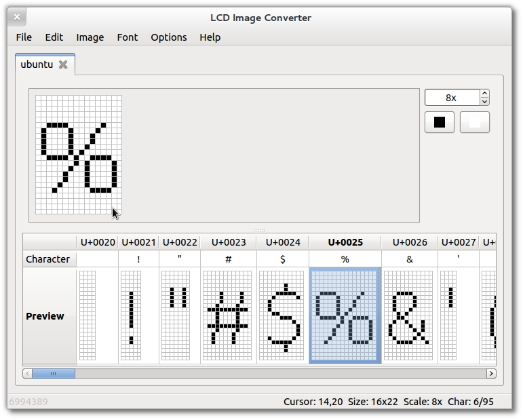This screenshot has height=420, width=523.
Task: Open the highlighted percent glyph preview
Action: point(345,316)
